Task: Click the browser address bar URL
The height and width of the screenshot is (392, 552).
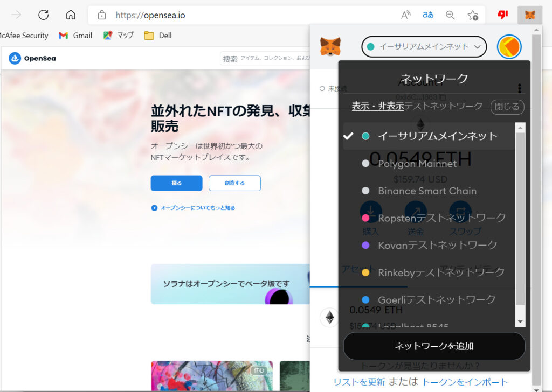Action: tap(150, 15)
